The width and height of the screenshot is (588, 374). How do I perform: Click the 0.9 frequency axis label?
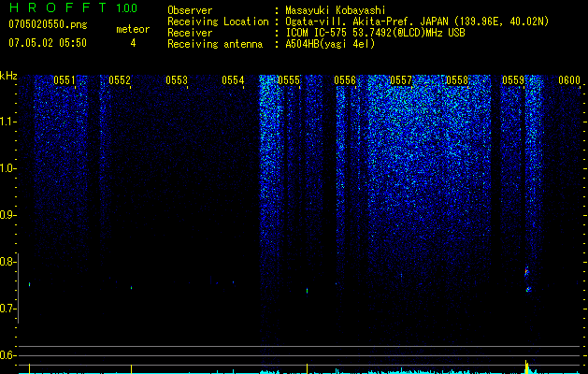coord(7,215)
